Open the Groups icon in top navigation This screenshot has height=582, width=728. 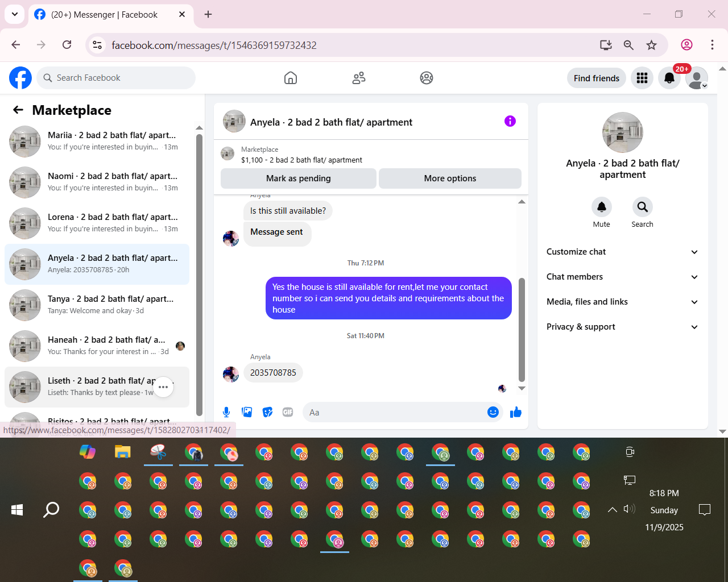(x=427, y=78)
